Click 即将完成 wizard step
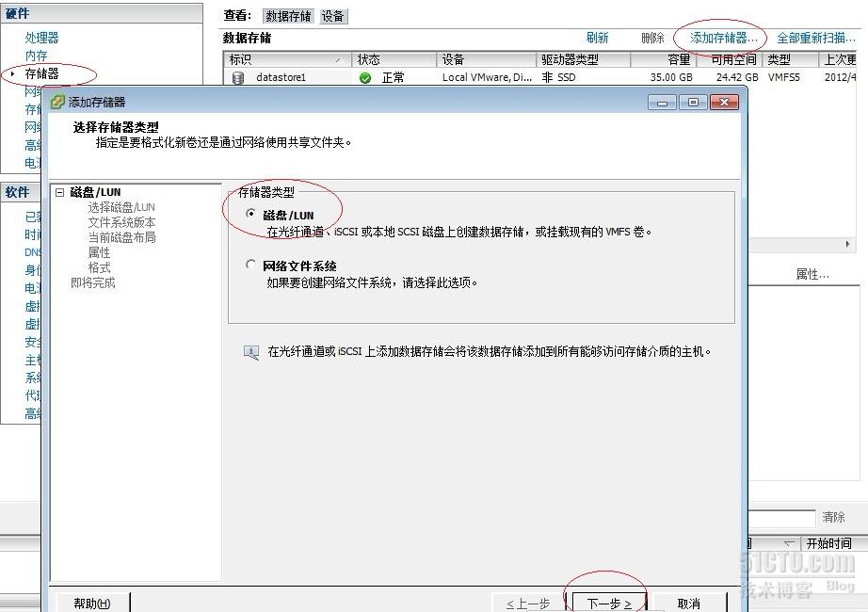The image size is (868, 612). 92,282
